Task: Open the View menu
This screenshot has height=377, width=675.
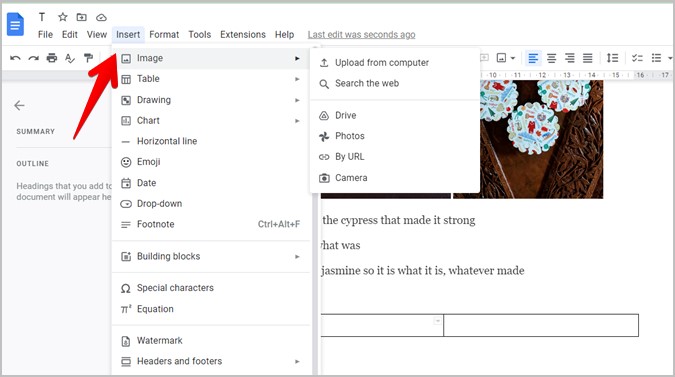Action: [x=96, y=34]
